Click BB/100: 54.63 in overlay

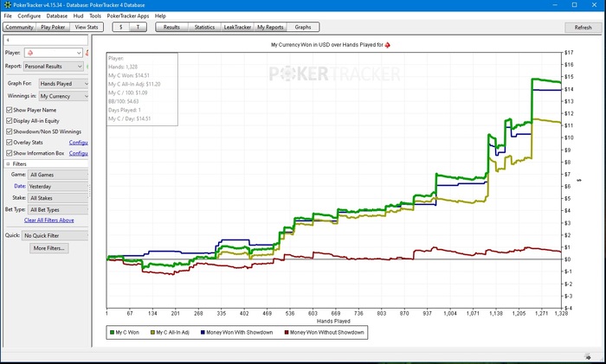[123, 101]
